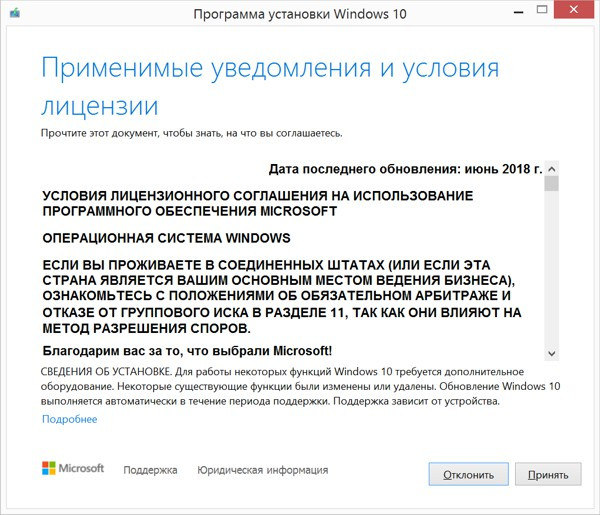Click text 'Благодарим вас за то, что выбрали Microsoft!'
Screen dimensions: 600x515
tap(187, 350)
